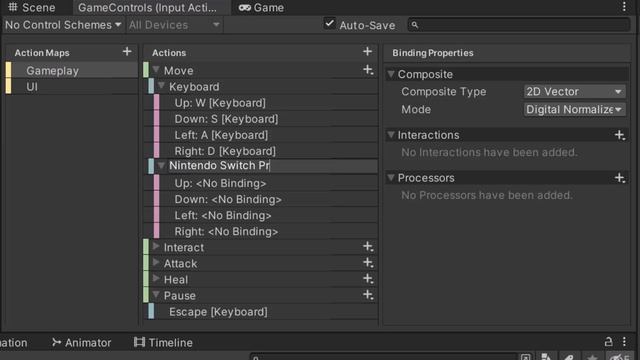Add a new Interaction
The image size is (640, 360).
(x=620, y=135)
